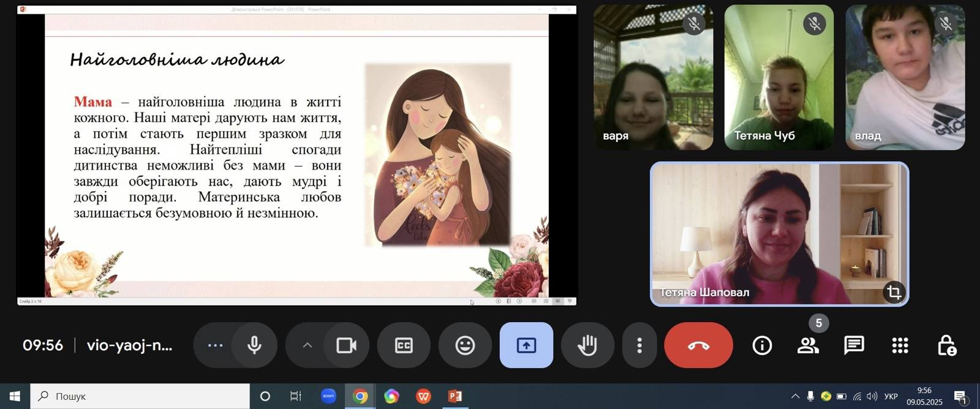Open host controls lock icon
The height and width of the screenshot is (409, 980).
tap(946, 345)
